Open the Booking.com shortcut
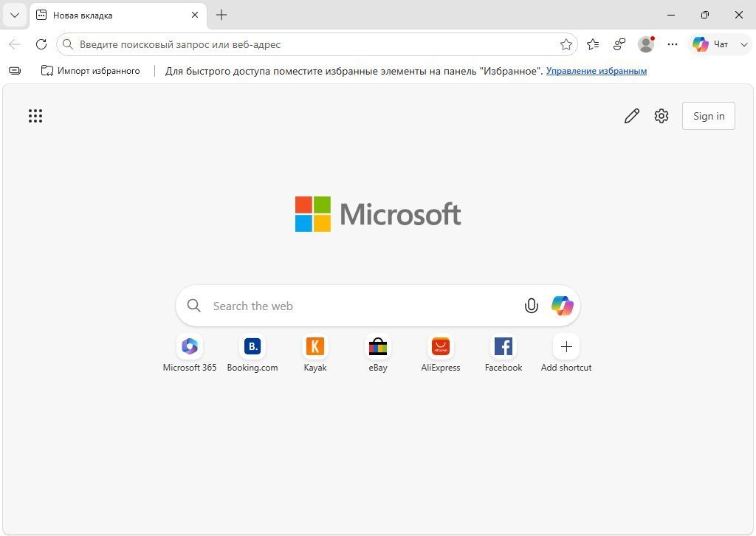Screen dimensions: 756x536 pyautogui.click(x=252, y=354)
